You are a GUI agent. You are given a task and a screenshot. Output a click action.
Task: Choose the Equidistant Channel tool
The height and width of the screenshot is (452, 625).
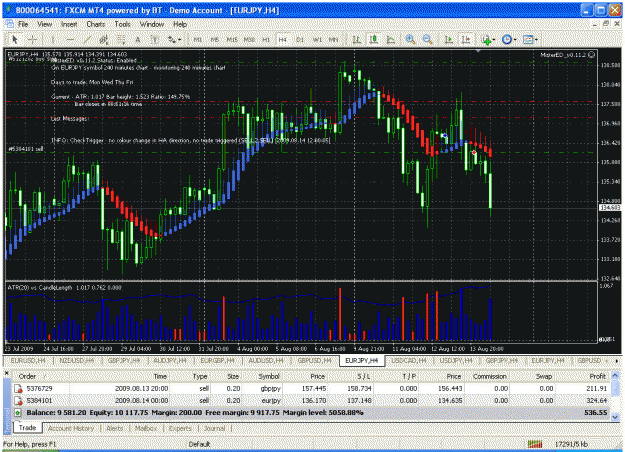pos(104,39)
